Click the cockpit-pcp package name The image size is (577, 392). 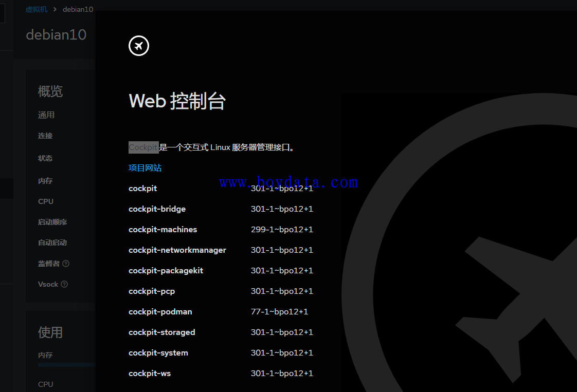[152, 291]
